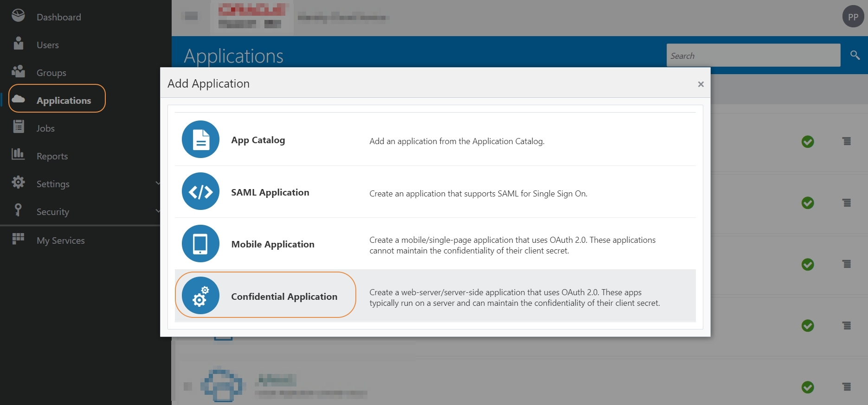Click the Mobile Application tablet icon

coord(200,244)
